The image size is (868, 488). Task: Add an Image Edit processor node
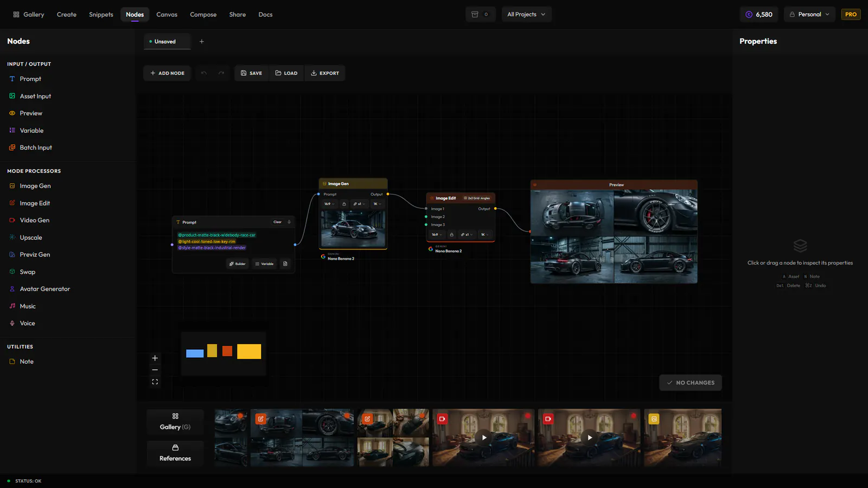tap(29, 203)
